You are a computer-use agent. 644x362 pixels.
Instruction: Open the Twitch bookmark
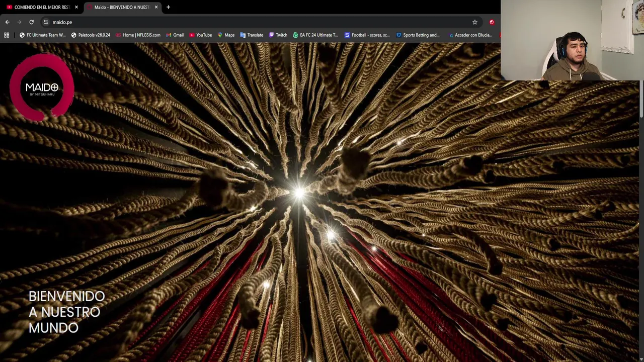tap(278, 35)
